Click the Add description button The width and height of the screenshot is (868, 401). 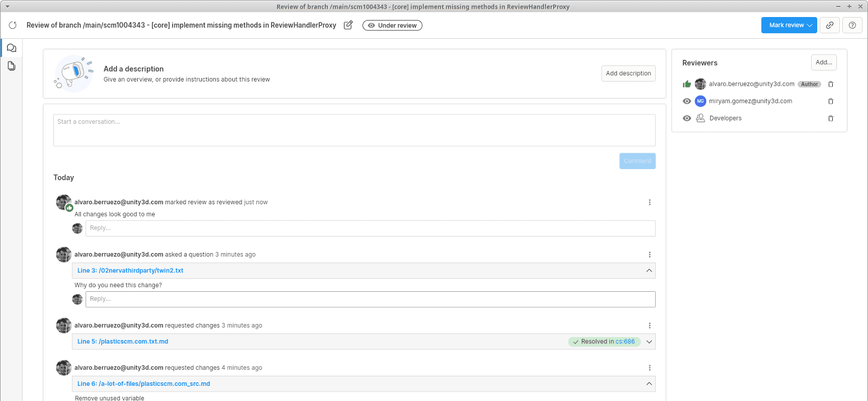click(x=628, y=73)
